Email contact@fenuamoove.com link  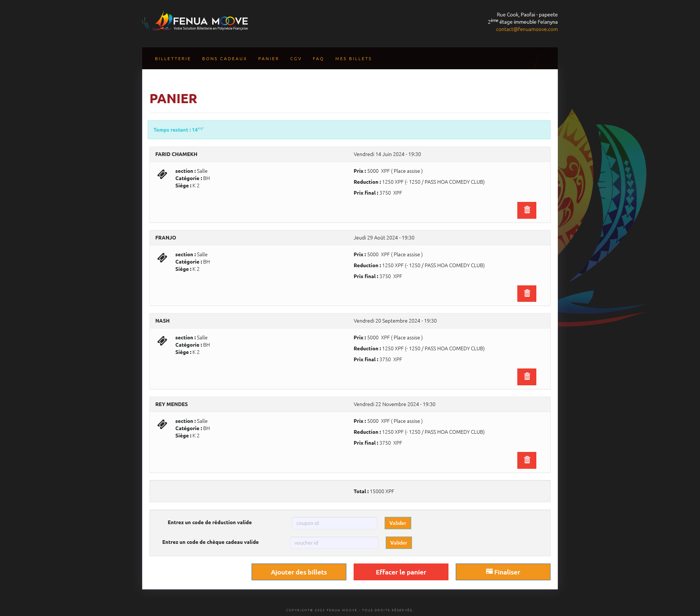526,29
